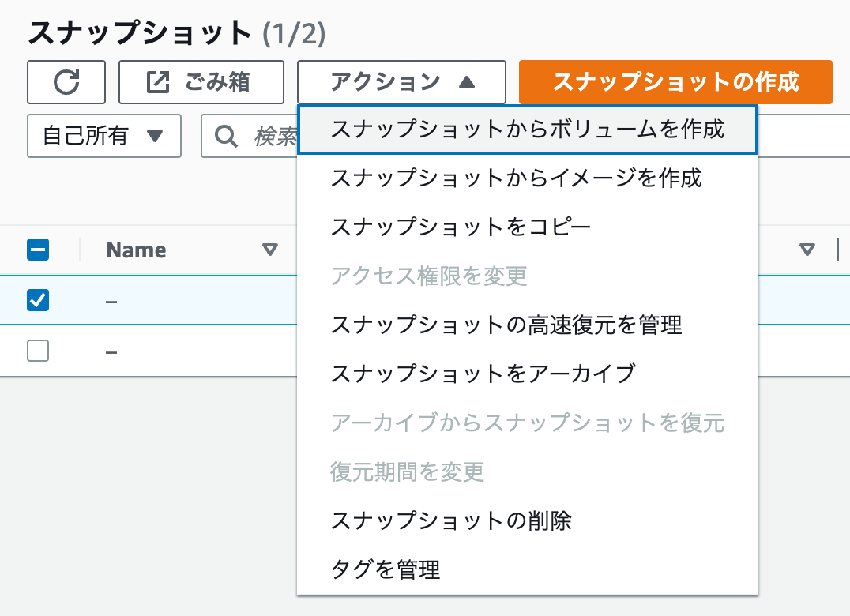Click the magnifying glass icon in search field
The width and height of the screenshot is (850, 616).
227,136
